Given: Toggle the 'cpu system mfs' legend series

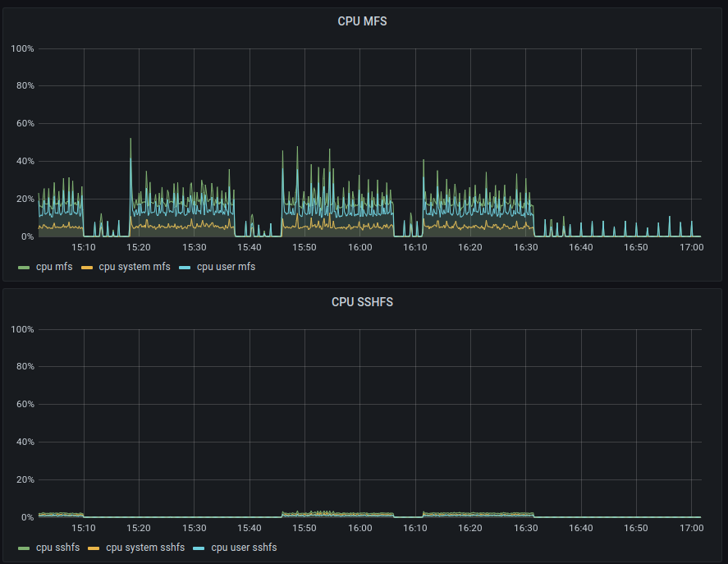Looking at the screenshot, I should 135,267.
